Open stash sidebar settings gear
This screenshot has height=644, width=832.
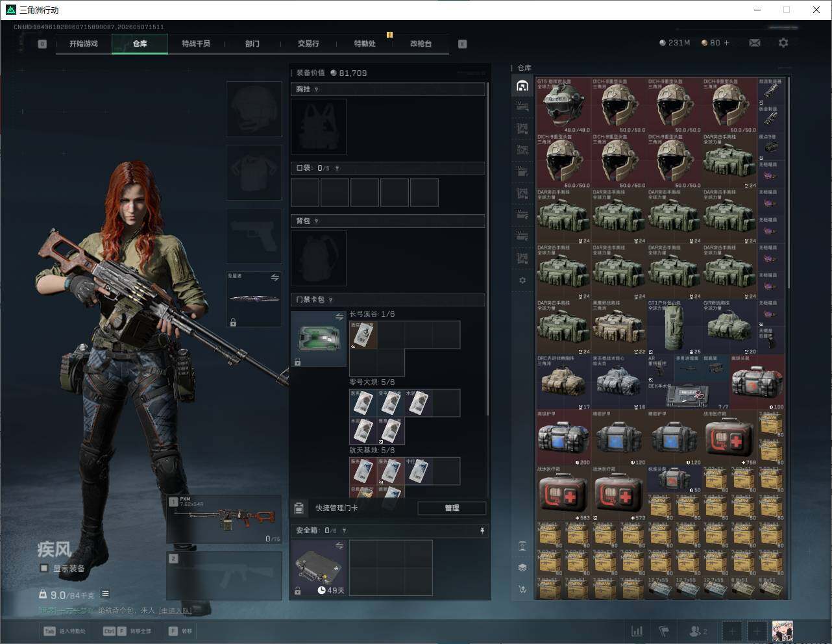[x=522, y=280]
